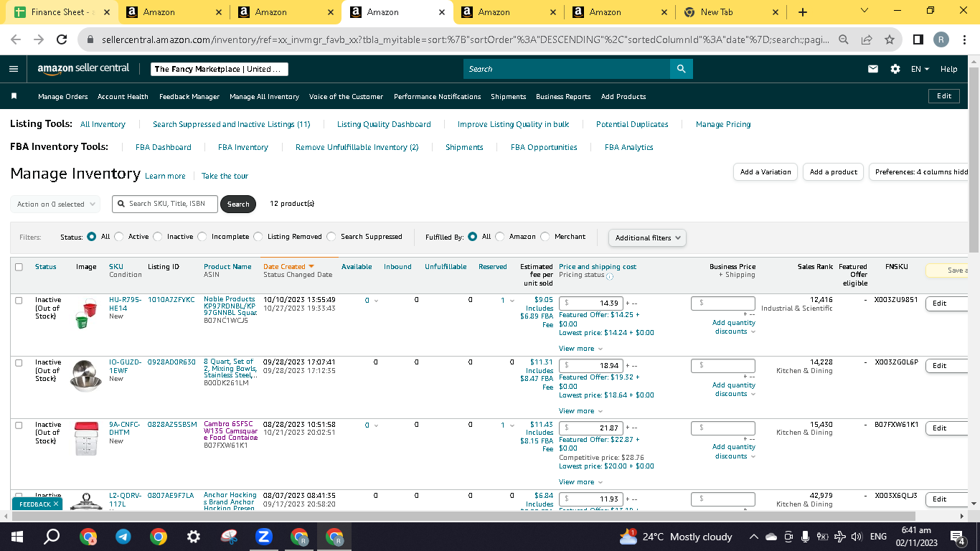Open The Fancy Marketplace account switcher
This screenshot has width=980, height=551.
(220, 69)
